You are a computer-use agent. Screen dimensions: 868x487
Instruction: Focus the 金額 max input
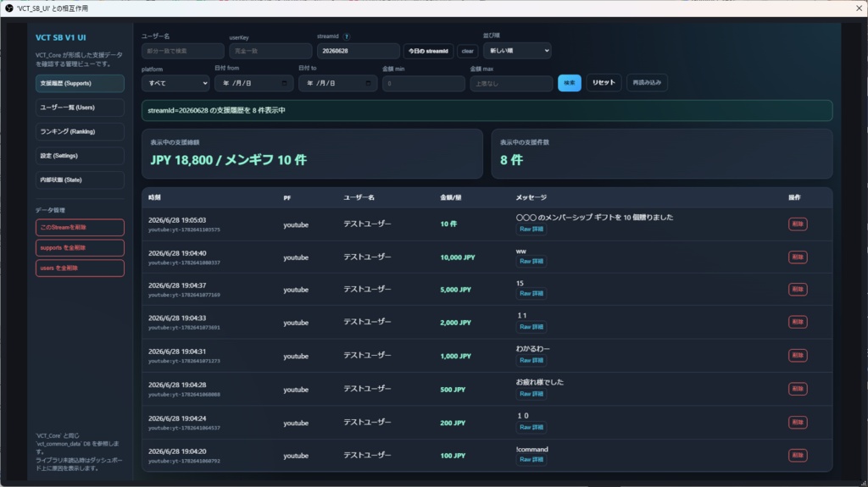[511, 83]
